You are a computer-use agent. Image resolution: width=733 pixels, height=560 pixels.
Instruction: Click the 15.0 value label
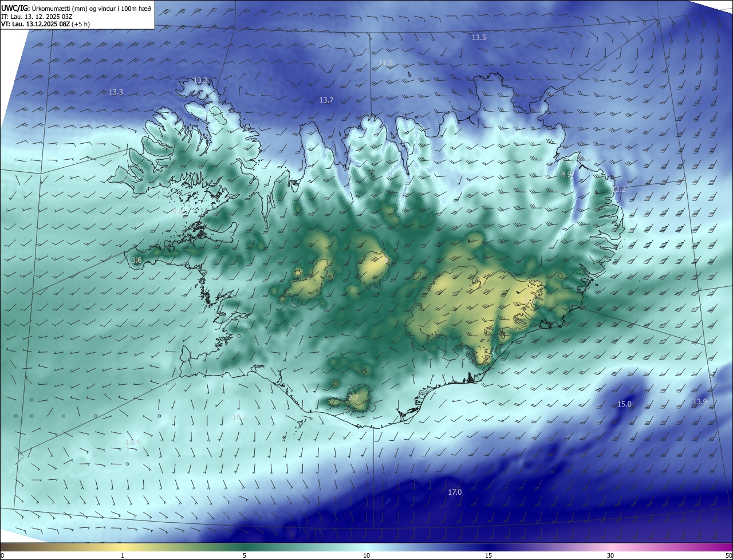coord(624,404)
